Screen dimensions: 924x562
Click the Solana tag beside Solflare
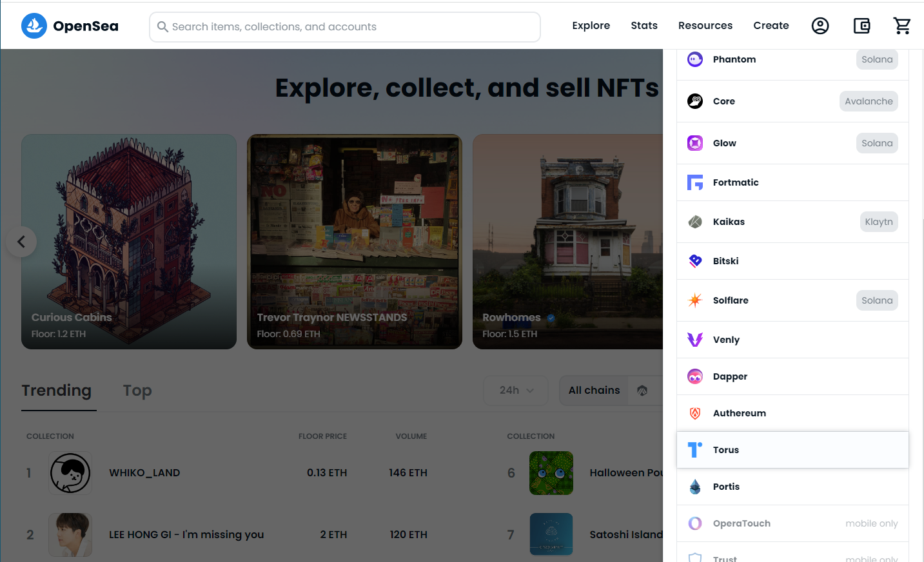click(877, 300)
